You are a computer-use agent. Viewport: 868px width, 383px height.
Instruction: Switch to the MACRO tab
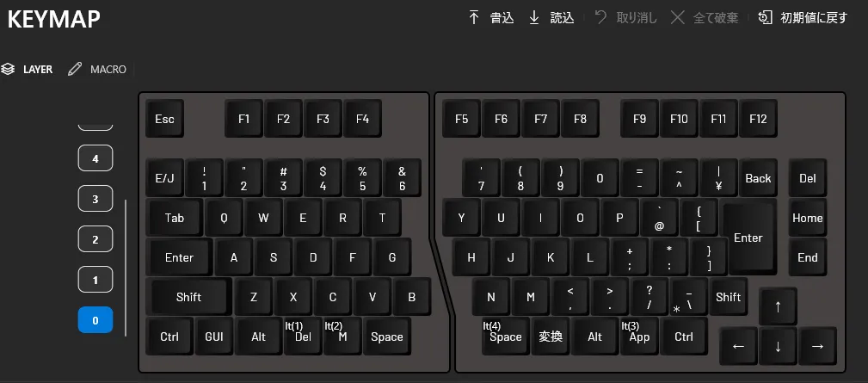point(97,70)
